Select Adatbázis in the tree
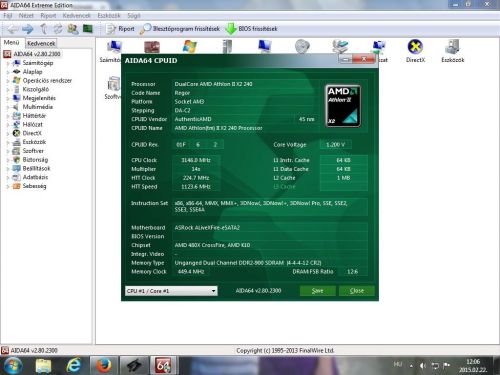Image resolution: width=500 pixels, height=375 pixels. coord(35,177)
